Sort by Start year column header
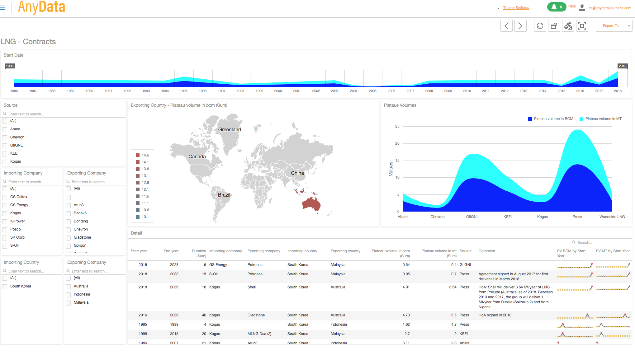Image resolution: width=635 pixels, height=364 pixels. 139,251
